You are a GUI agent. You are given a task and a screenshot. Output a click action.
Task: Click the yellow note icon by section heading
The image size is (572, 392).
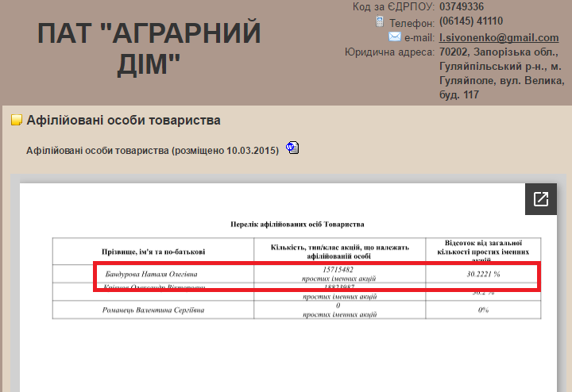16,121
